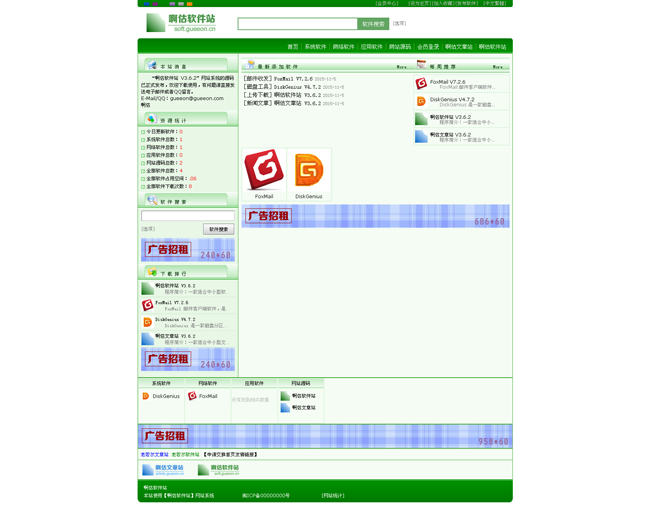Open the large FoxMail featured thumbnail
The width and height of the screenshot is (650, 516).
pos(264,170)
